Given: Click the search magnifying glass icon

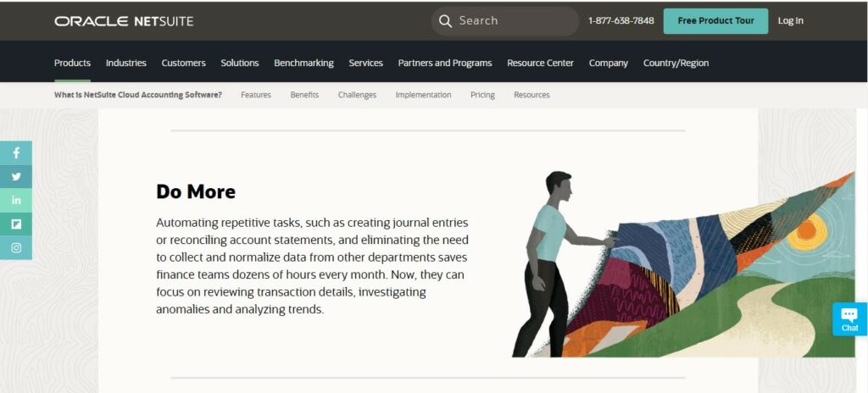Looking at the screenshot, I should 445,21.
